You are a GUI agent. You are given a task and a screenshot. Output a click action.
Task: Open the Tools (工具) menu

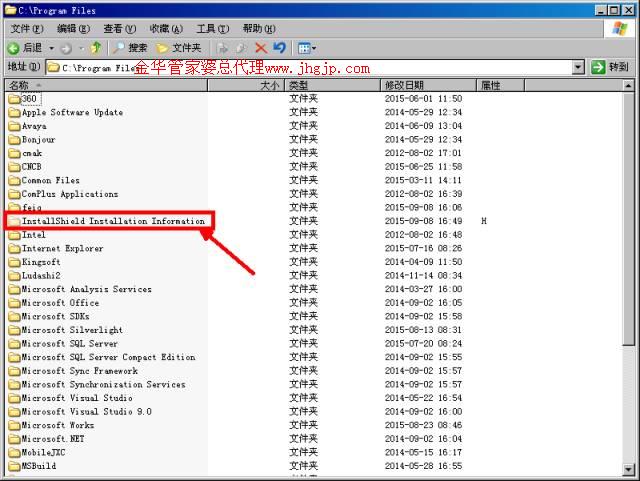(x=213, y=29)
